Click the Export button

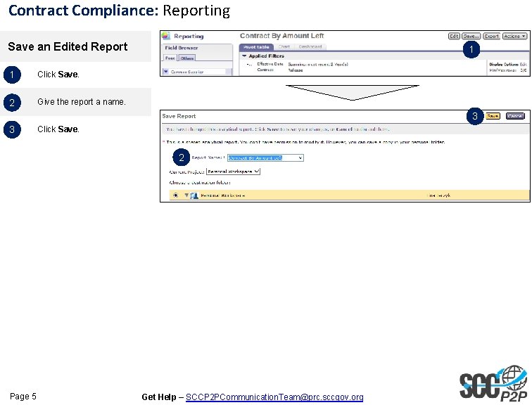[491, 36]
